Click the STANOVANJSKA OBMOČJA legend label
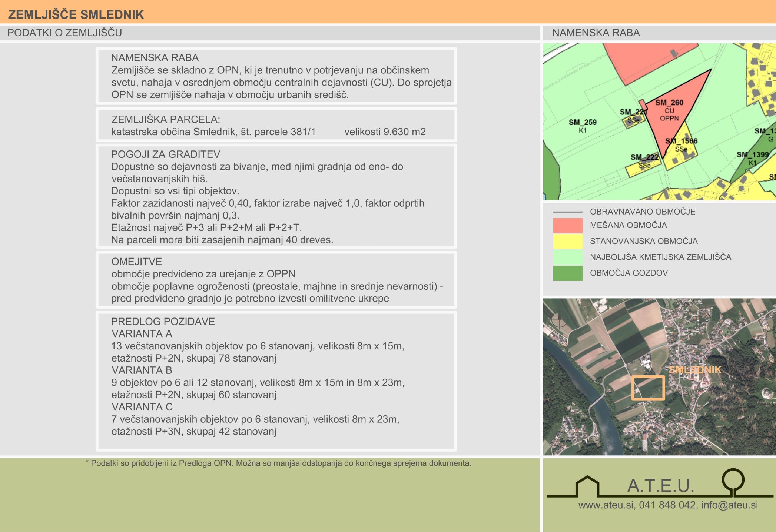The height and width of the screenshot is (532, 776). tap(644, 241)
